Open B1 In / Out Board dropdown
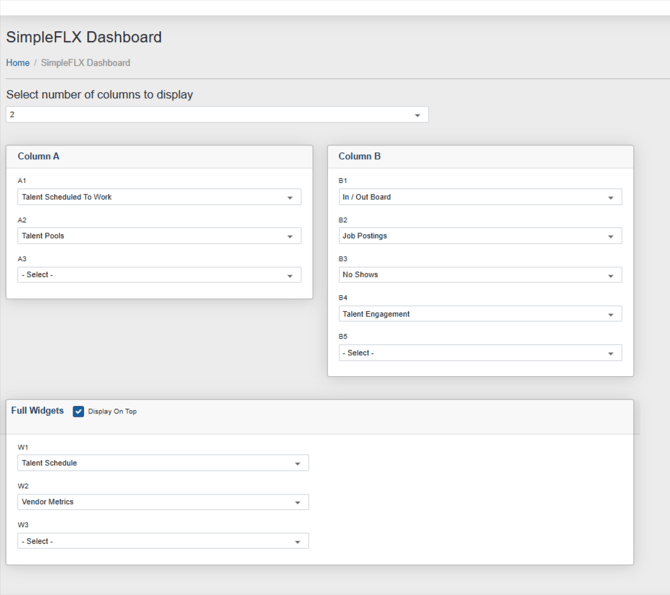670x595 pixels. (x=480, y=198)
